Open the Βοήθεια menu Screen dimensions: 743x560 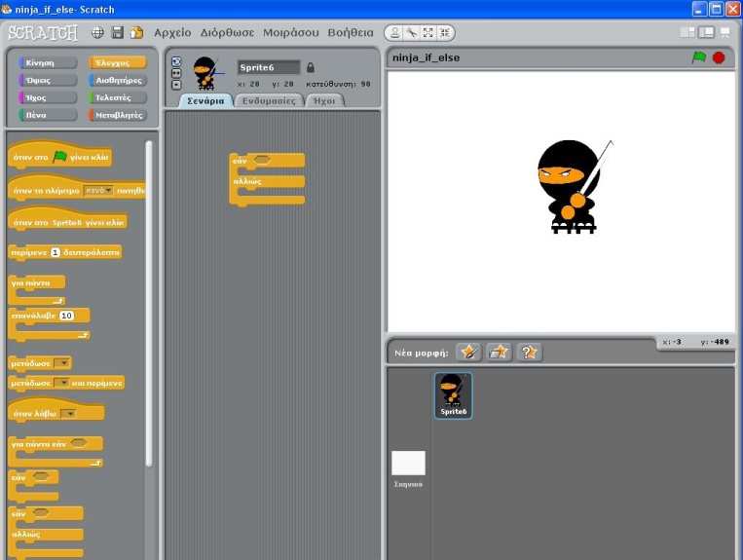(351, 33)
